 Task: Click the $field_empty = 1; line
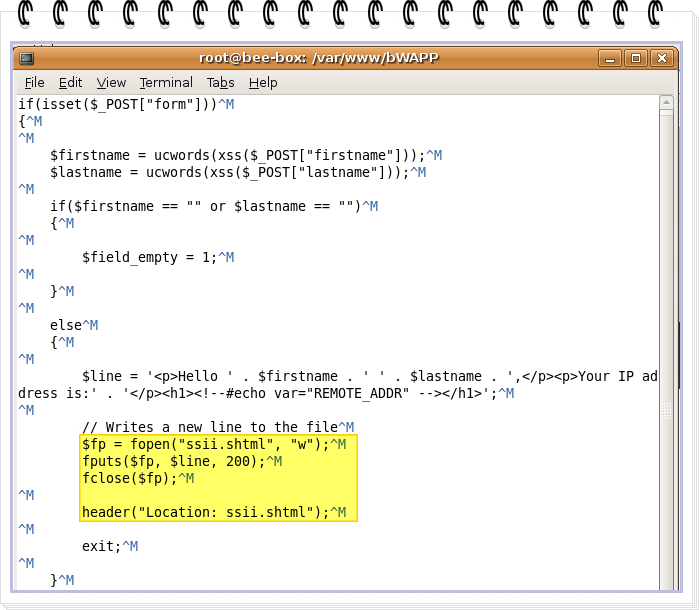coord(158,257)
